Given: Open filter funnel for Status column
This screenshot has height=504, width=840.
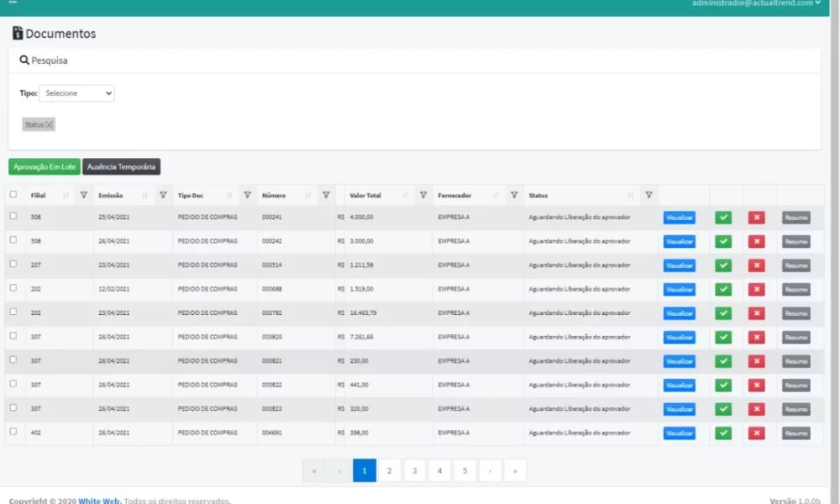Looking at the screenshot, I should click(648, 195).
